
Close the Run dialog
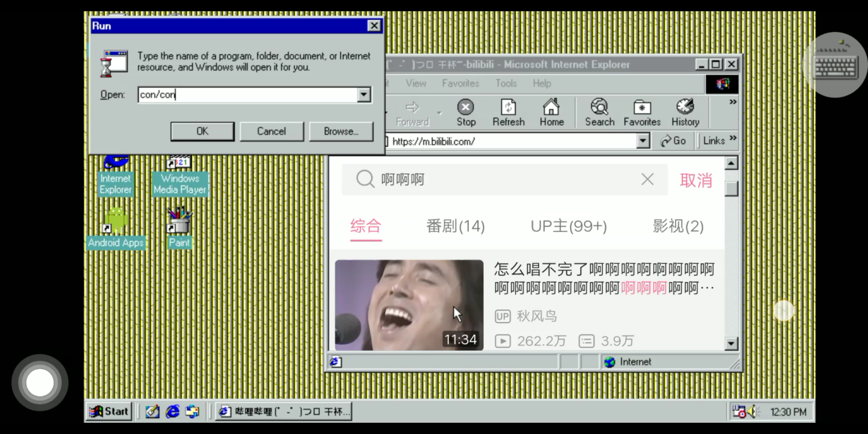coord(374,26)
